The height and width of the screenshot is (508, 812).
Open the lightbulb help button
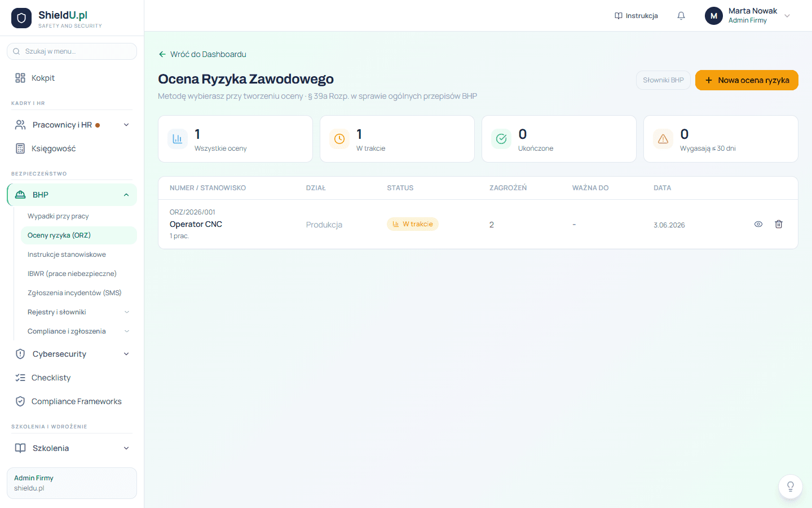click(791, 487)
